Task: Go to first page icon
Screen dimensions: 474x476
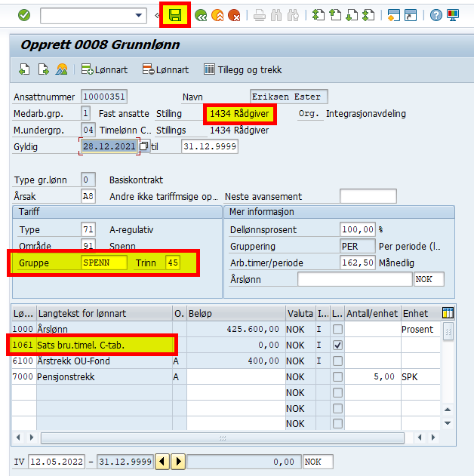Action: coord(319,15)
